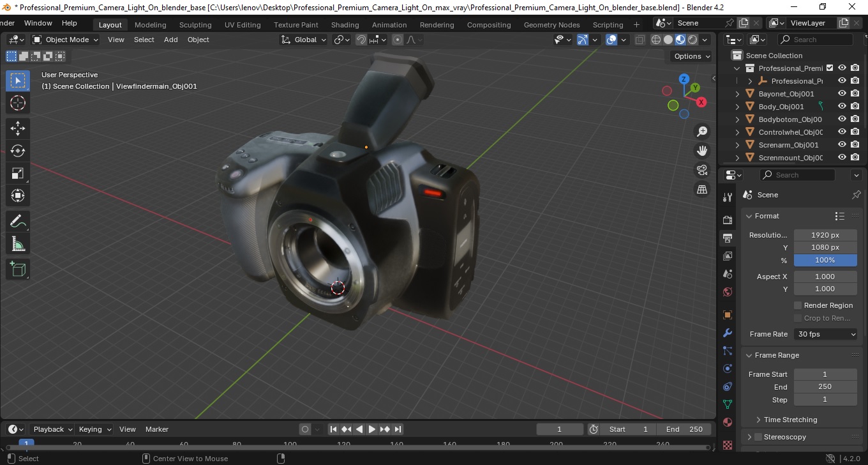
Task: Toggle X-ray mode
Action: tap(640, 40)
